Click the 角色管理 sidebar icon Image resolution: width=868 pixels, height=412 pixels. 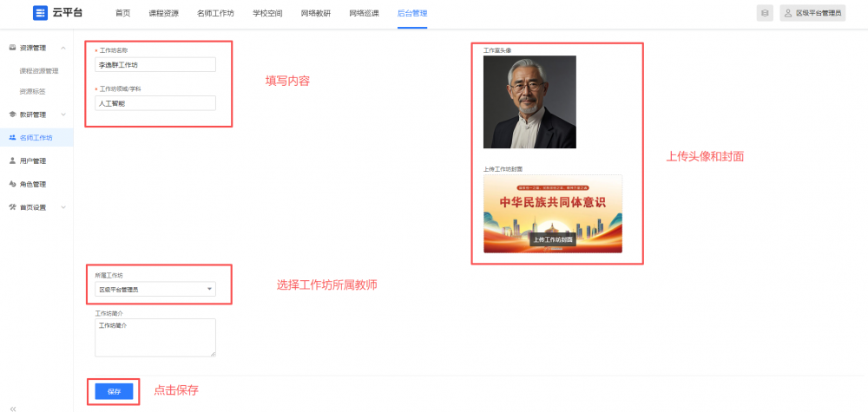pyautogui.click(x=11, y=184)
